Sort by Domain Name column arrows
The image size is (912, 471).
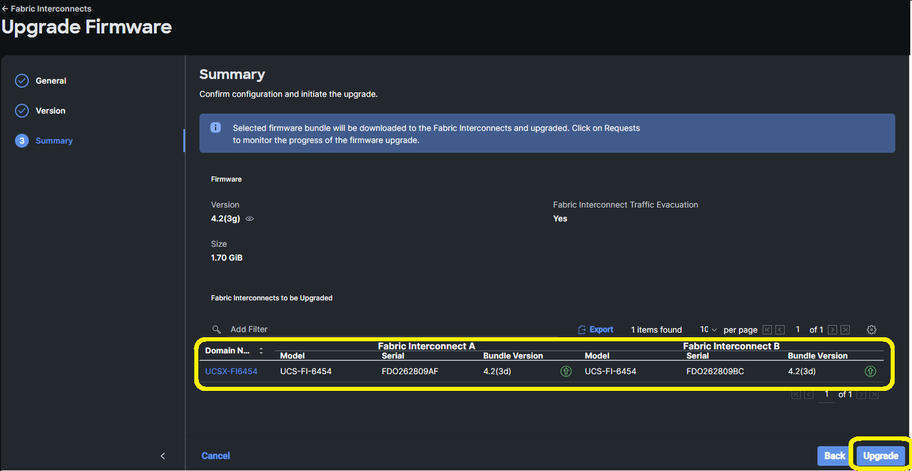[x=261, y=351]
